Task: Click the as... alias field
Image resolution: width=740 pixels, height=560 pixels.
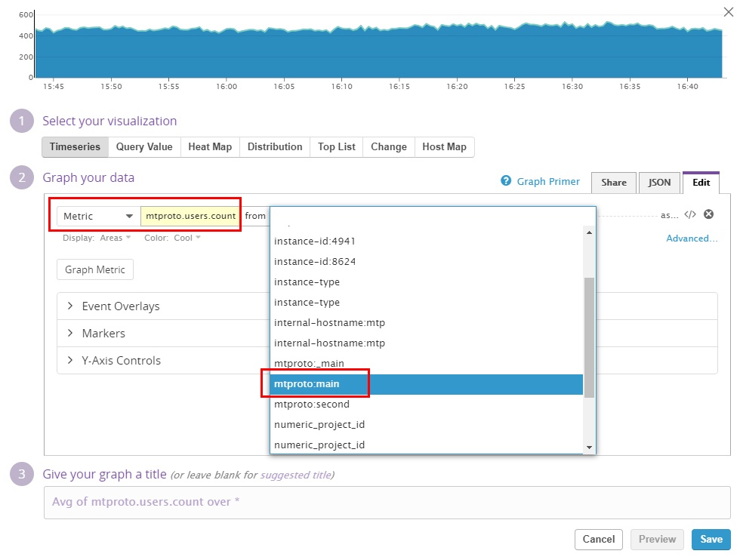Action: (669, 215)
